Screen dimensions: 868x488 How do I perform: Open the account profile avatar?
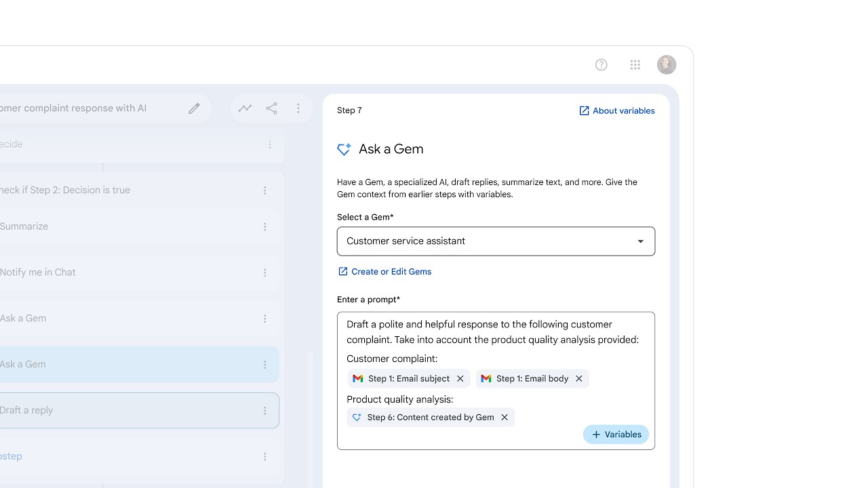pos(667,65)
